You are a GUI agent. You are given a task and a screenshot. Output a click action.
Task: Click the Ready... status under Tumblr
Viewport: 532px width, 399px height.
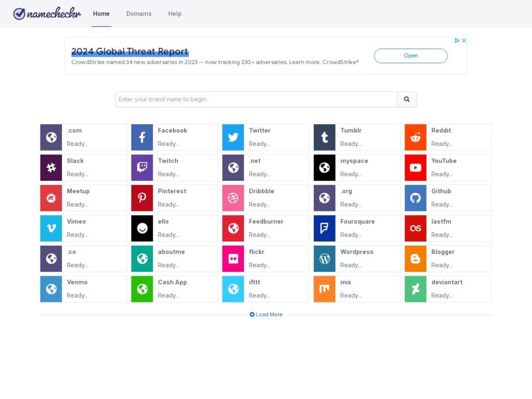tap(351, 143)
